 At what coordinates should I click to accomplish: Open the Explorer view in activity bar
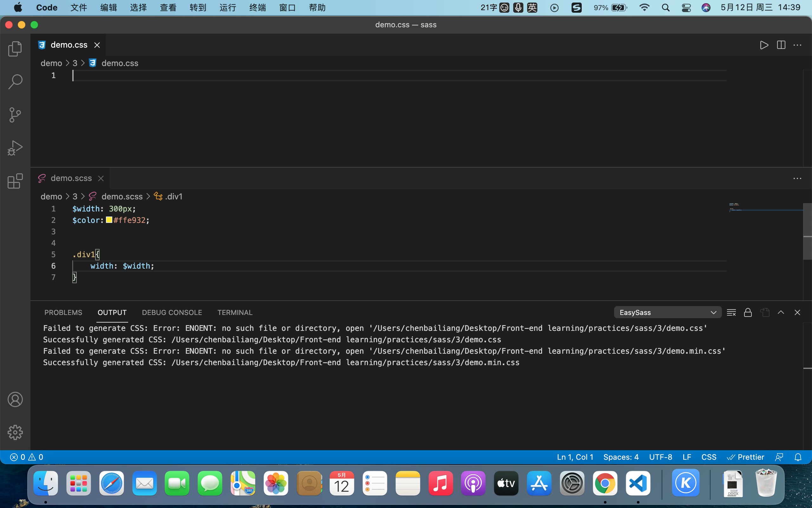15,49
